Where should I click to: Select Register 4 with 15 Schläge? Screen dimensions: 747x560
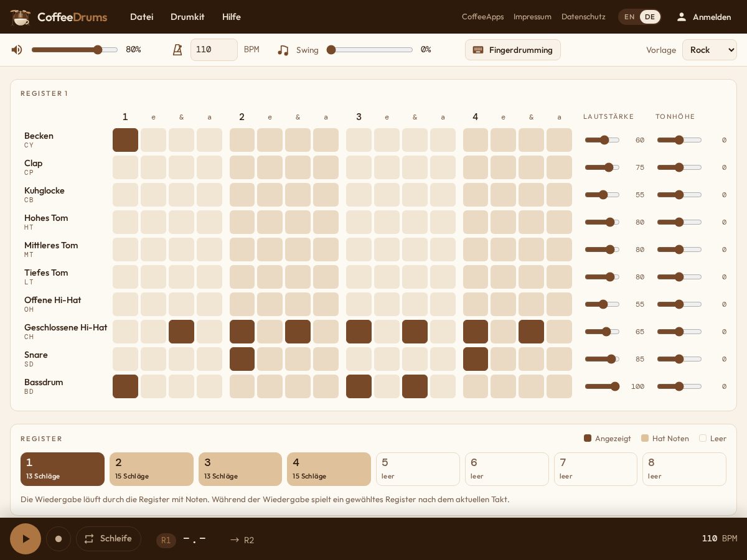click(x=329, y=469)
